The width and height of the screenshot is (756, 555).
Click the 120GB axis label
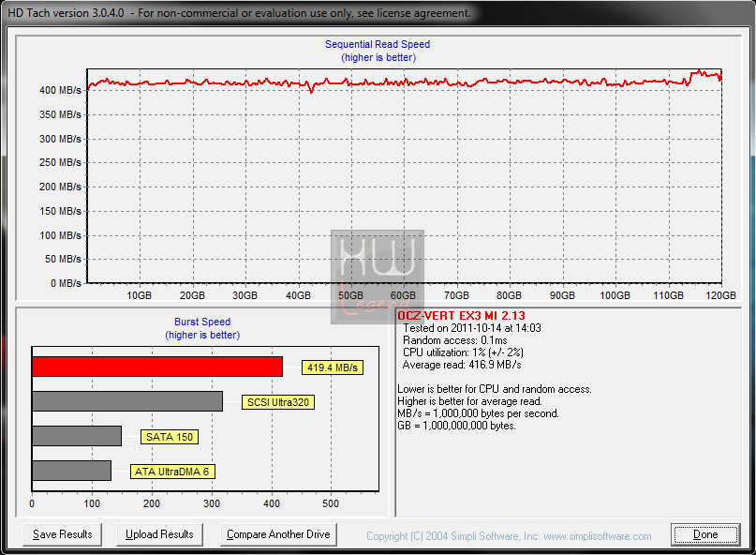click(720, 295)
